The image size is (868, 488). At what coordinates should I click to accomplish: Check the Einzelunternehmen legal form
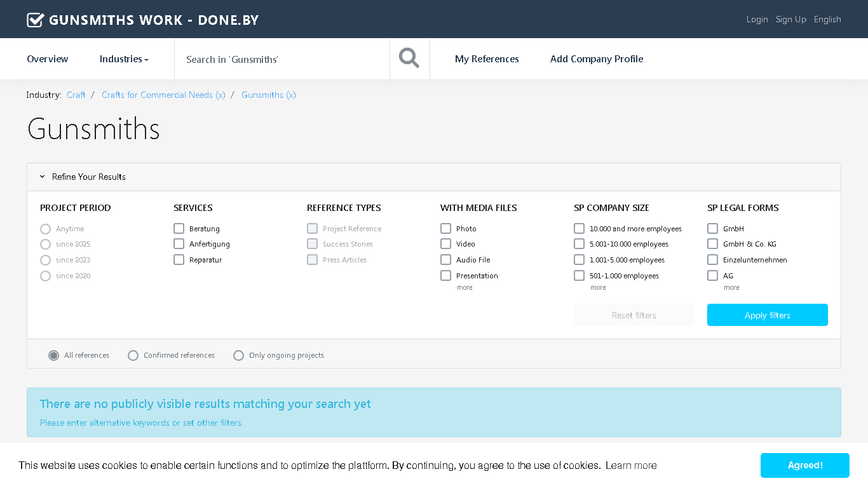(x=712, y=259)
